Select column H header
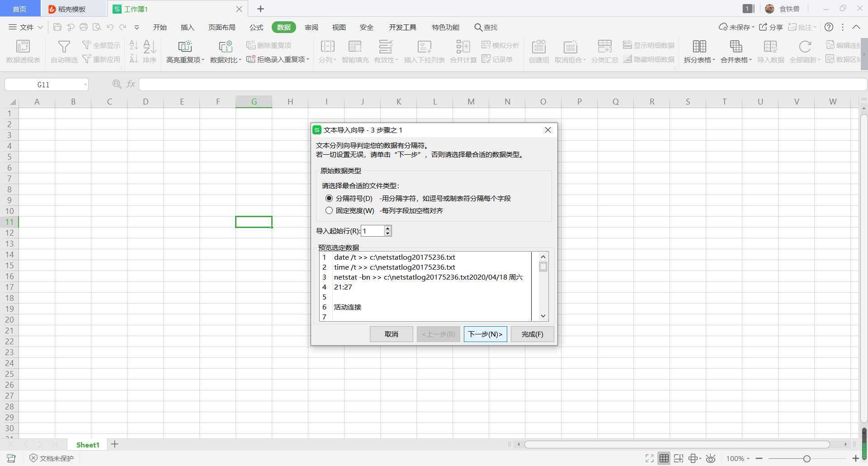The image size is (868, 466). 290,102
